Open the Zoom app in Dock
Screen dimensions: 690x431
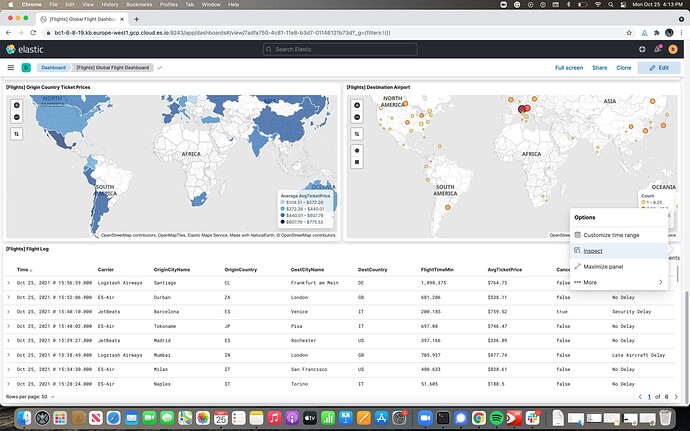coord(425,417)
